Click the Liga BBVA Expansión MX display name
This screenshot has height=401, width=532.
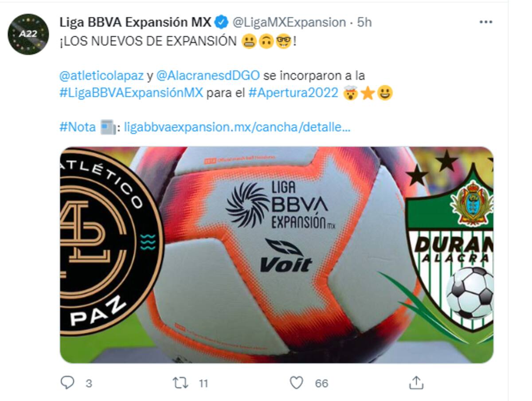[x=136, y=22]
